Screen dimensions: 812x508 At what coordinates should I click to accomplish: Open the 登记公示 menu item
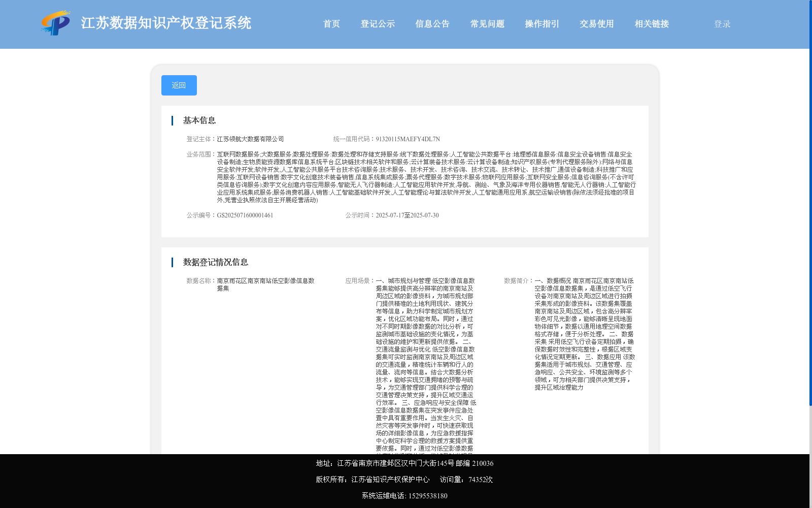(x=378, y=24)
